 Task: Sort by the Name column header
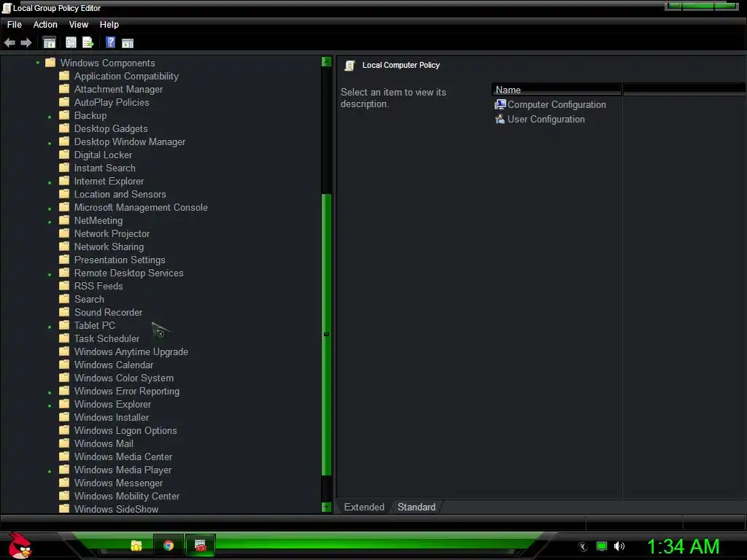[x=557, y=90]
